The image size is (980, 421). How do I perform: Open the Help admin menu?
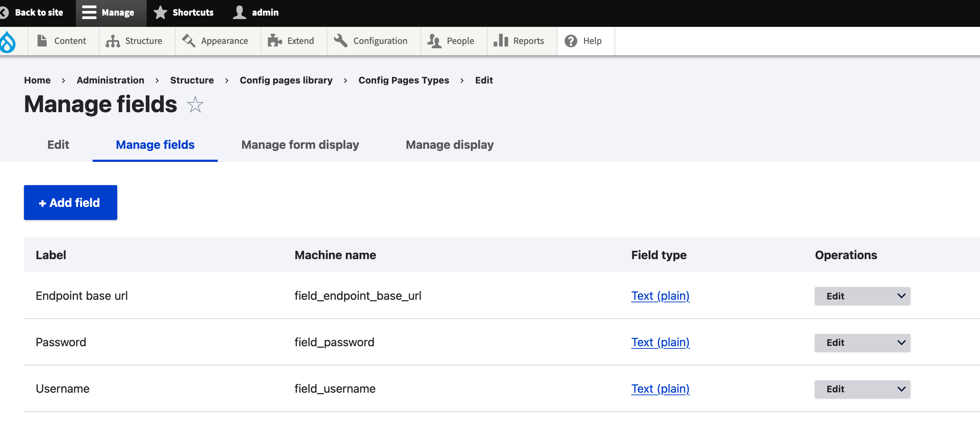click(x=586, y=41)
